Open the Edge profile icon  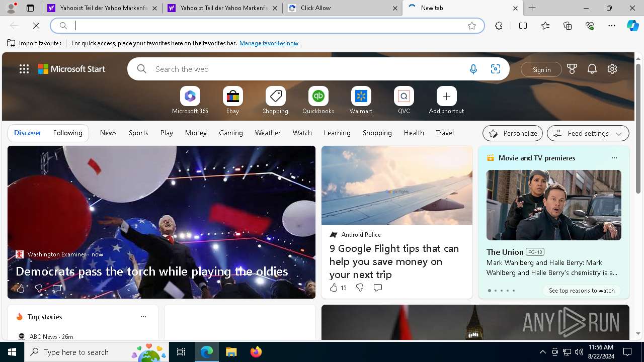click(11, 8)
